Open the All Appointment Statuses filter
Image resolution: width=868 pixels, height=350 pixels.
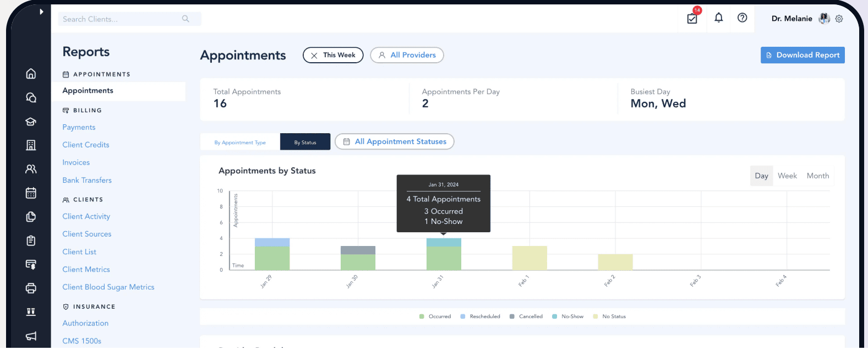395,141
